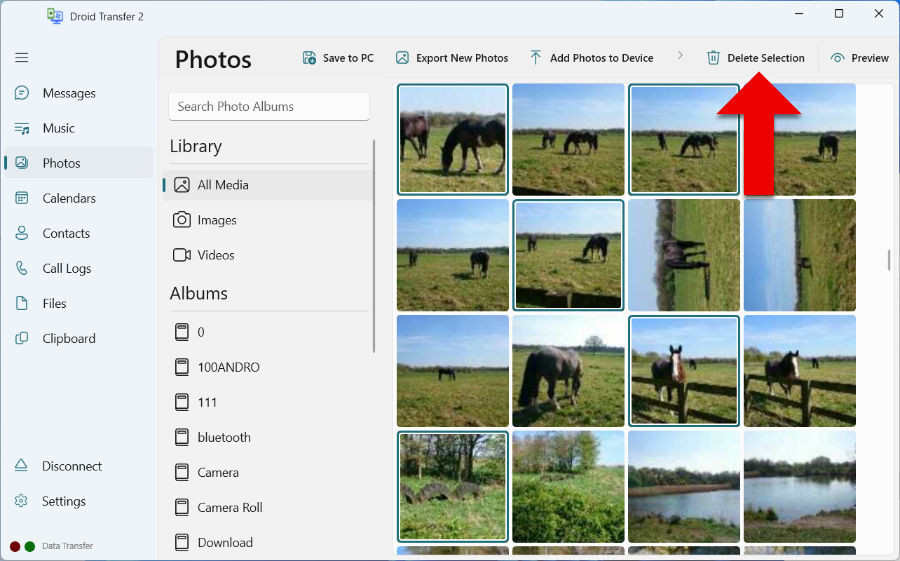Click the Images camera icon
The width and height of the screenshot is (900, 561).
coord(182,219)
